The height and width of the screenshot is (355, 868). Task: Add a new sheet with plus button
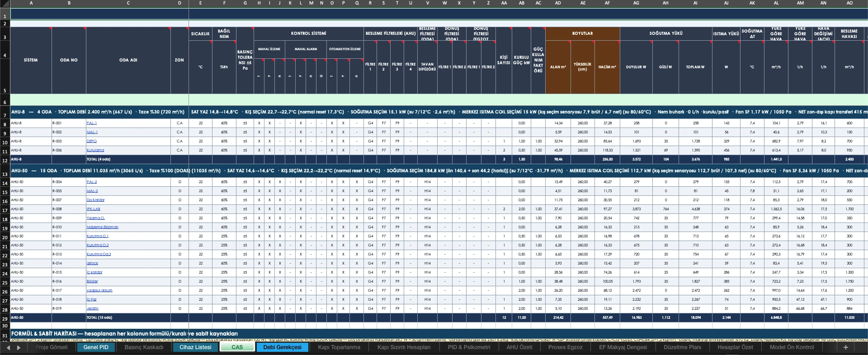click(845, 347)
